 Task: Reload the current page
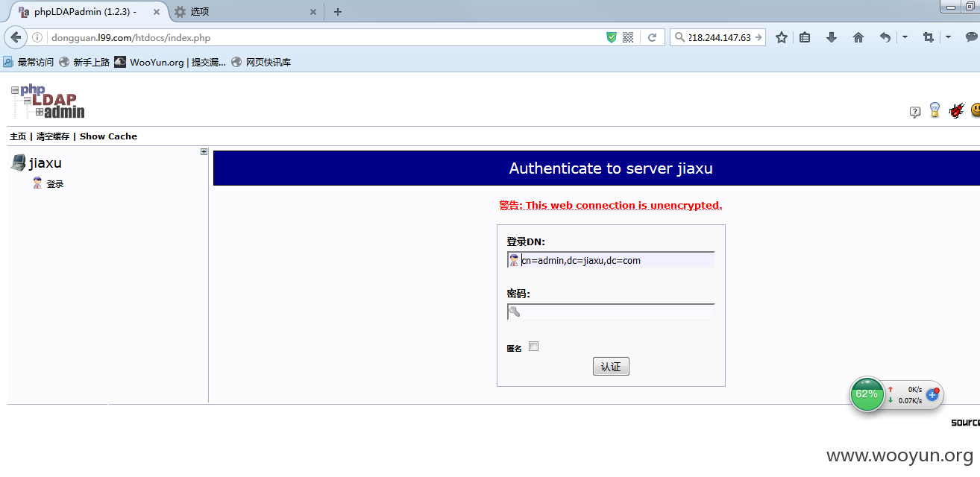click(652, 37)
